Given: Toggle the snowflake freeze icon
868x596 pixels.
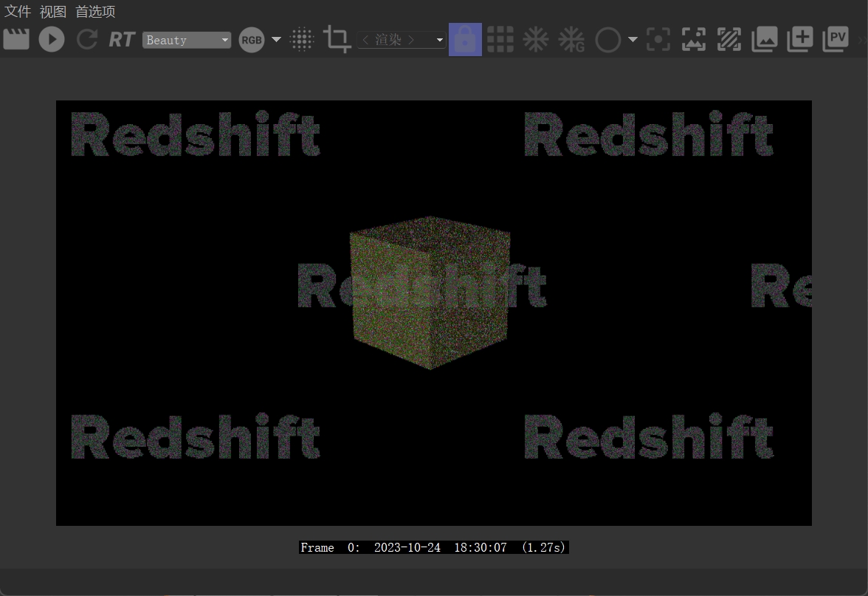Looking at the screenshot, I should [535, 39].
